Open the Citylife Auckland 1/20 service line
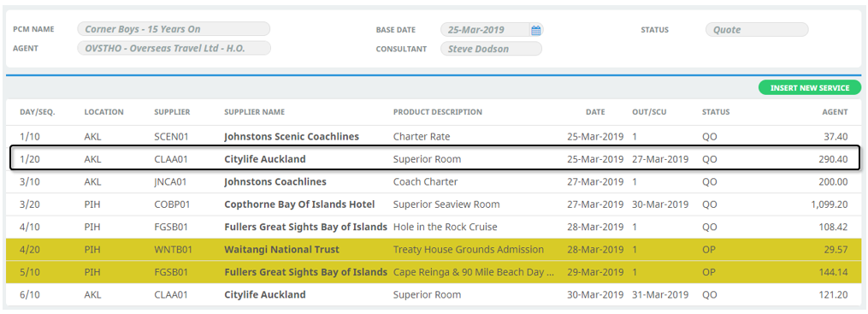This screenshot has width=868, height=314. coord(434,159)
